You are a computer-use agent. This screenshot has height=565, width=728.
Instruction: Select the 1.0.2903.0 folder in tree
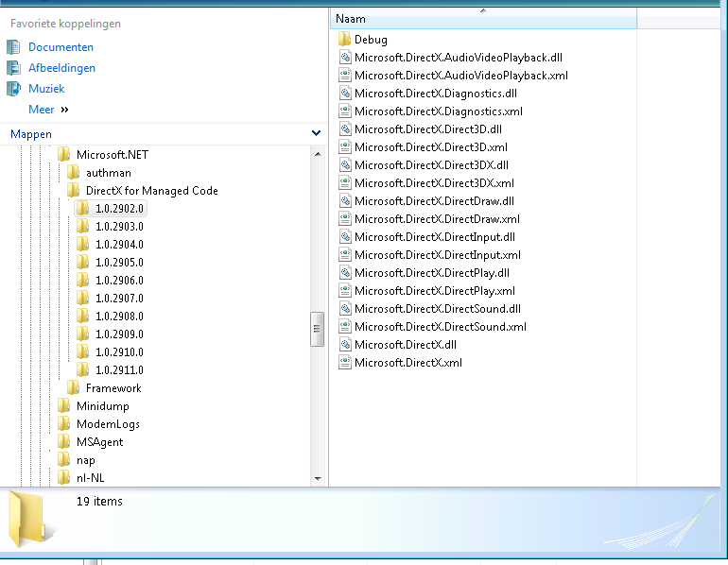[x=111, y=227]
